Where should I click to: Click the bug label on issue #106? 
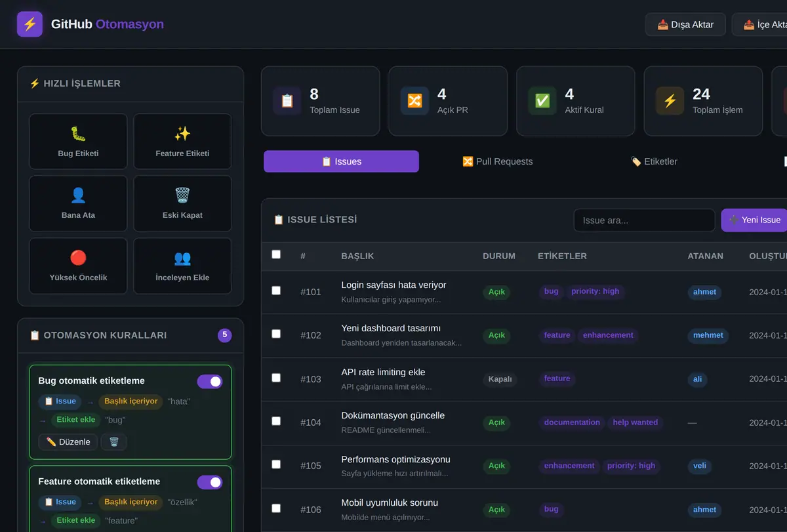point(552,509)
